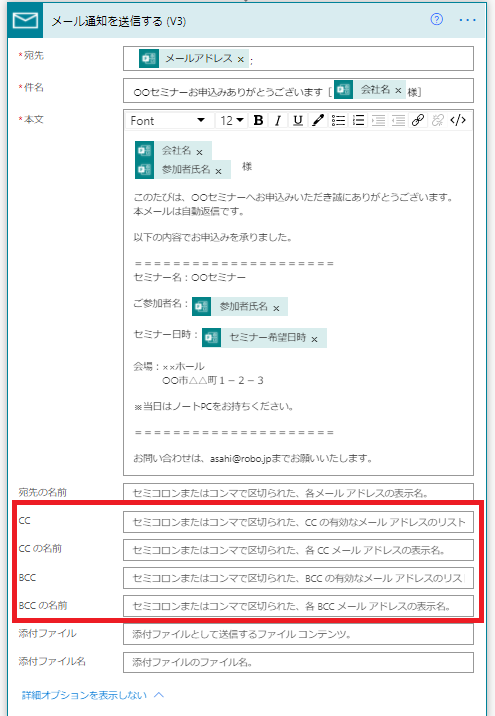The width and height of the screenshot is (495, 716).
Task: Click into the BCC address field
Action: pos(298,578)
